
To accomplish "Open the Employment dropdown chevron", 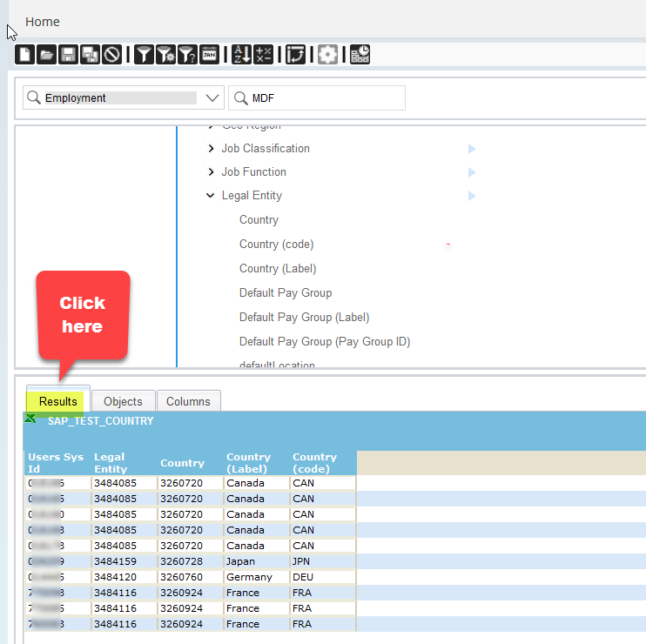I will (212, 98).
